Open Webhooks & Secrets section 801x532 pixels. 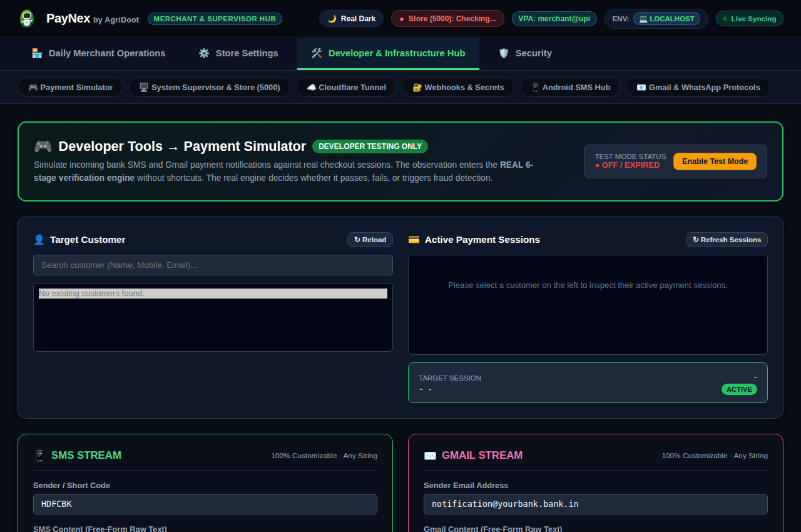pyautogui.click(x=458, y=87)
